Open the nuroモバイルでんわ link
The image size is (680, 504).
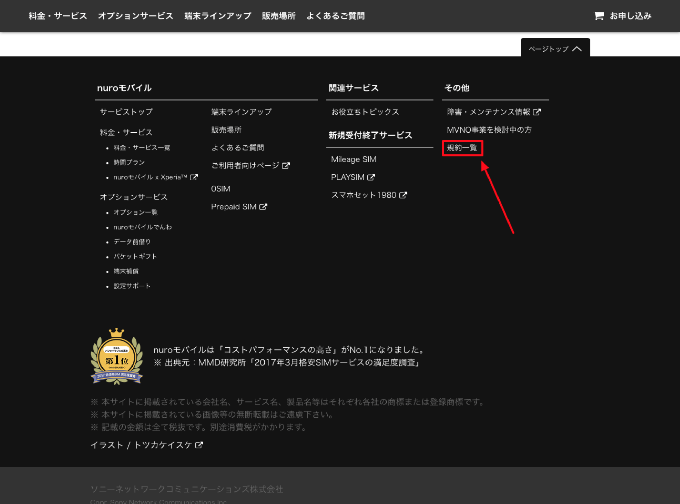coord(142,227)
